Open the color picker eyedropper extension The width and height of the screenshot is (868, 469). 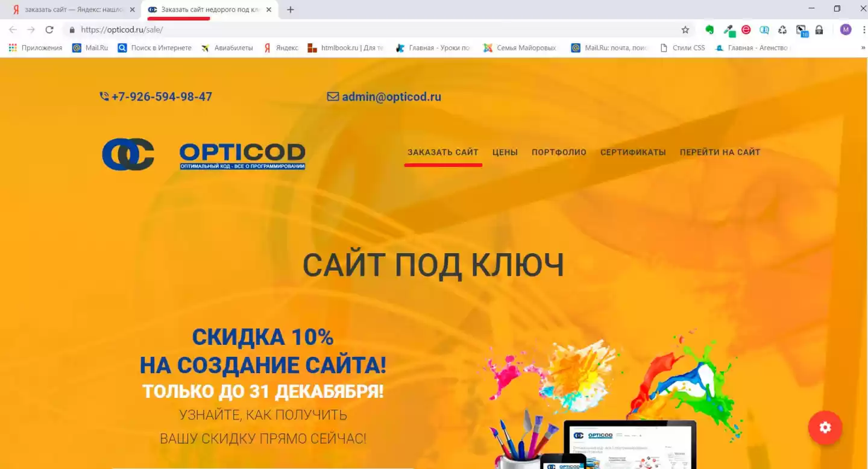[729, 30]
